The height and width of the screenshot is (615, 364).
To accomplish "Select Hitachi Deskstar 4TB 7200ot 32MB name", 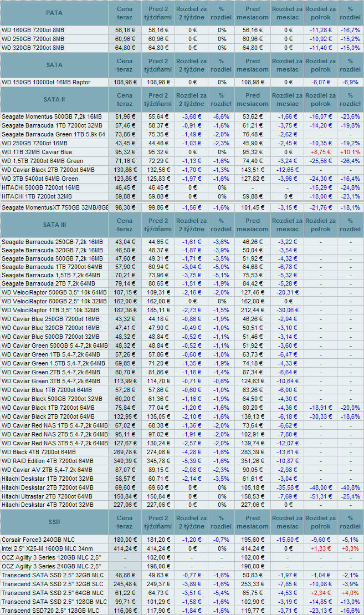I will [48, 505].
